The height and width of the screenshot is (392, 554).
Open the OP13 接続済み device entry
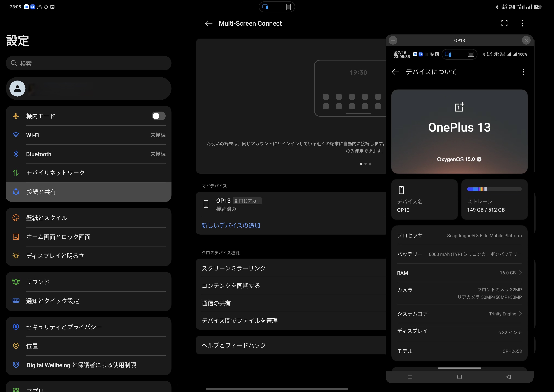point(291,204)
